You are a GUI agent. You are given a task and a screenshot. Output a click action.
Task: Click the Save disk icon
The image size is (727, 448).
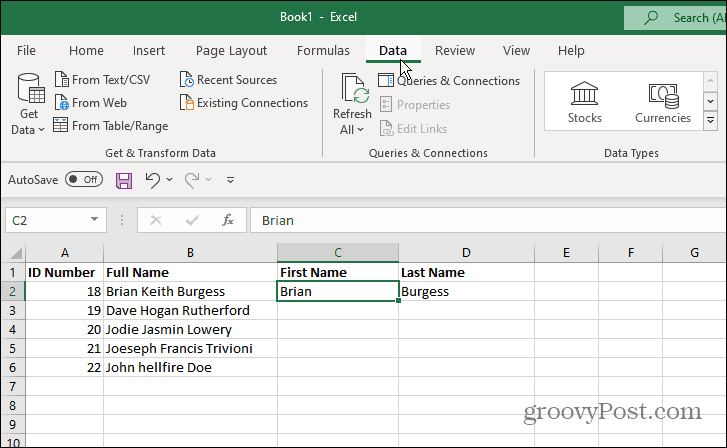(124, 180)
